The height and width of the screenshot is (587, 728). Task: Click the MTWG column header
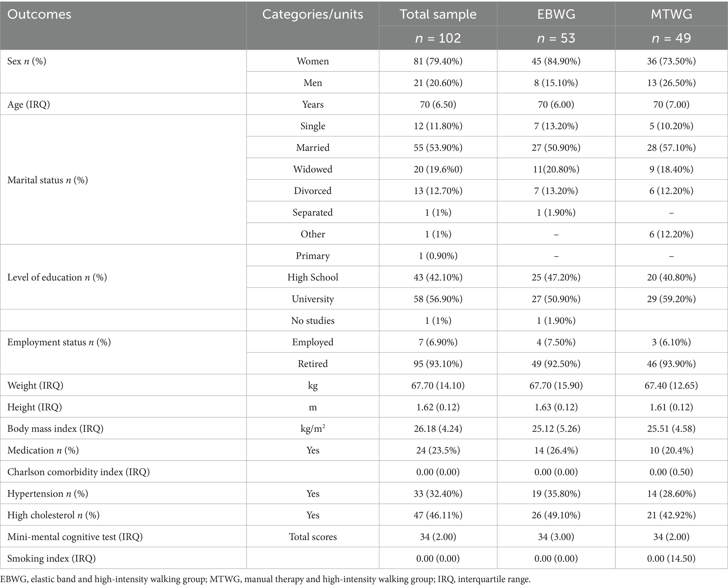[671, 14]
